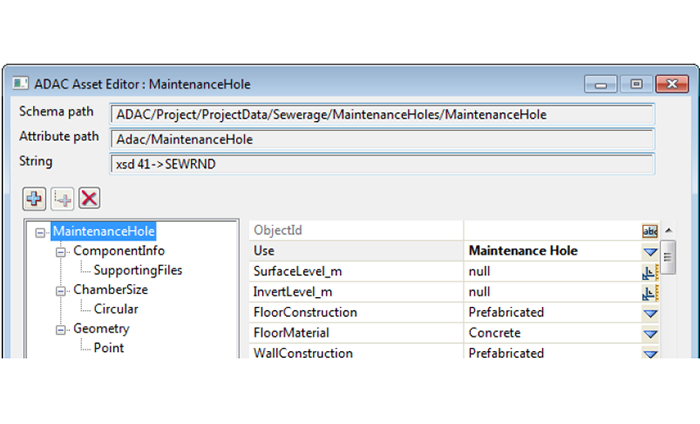Click the Schema path field
The width and height of the screenshot is (700, 424).
click(x=382, y=115)
